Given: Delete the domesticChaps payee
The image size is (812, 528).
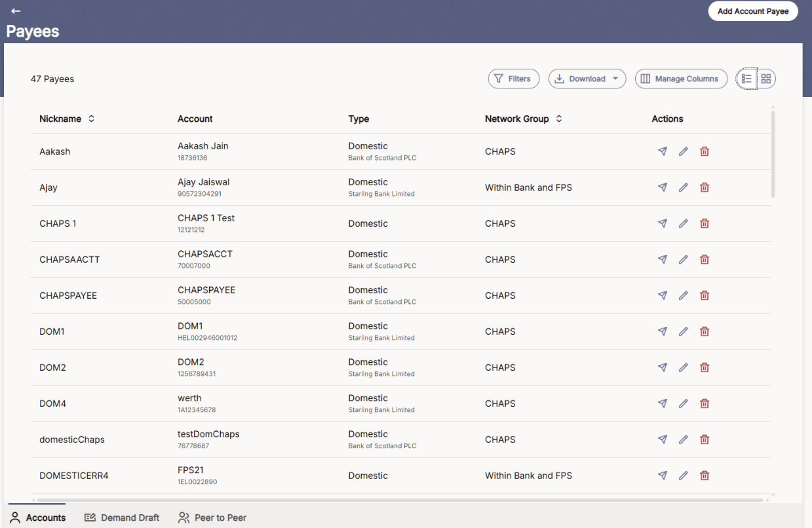Looking at the screenshot, I should click(705, 440).
